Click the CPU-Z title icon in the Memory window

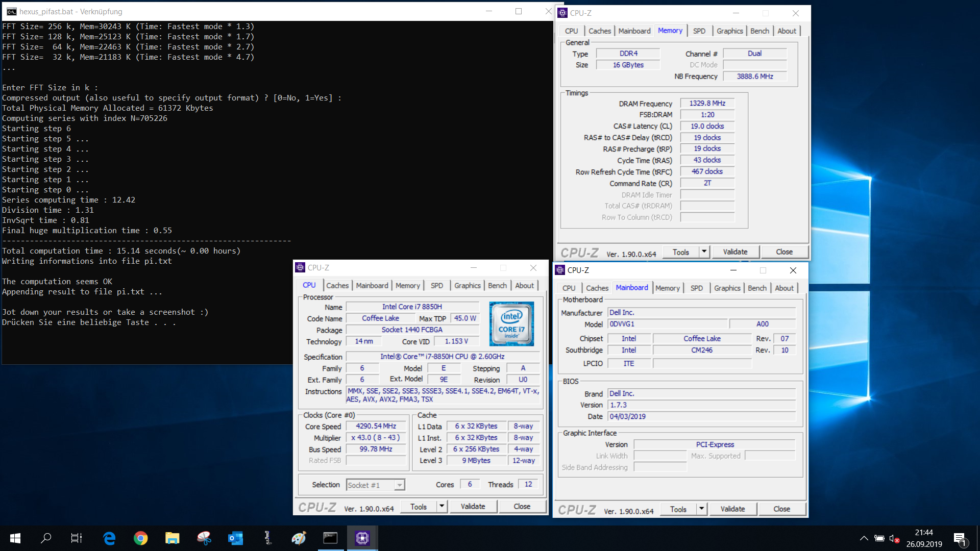(562, 13)
